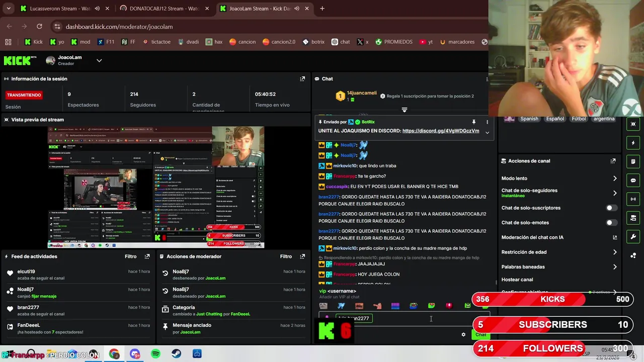Open the three-dots widget sidebar icon
The image size is (644, 362).
[633, 255]
